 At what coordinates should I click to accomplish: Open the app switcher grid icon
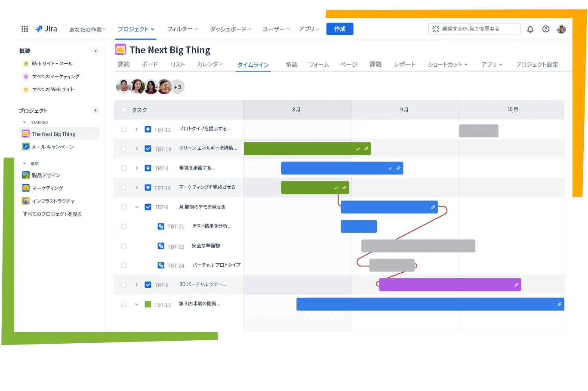tap(25, 29)
